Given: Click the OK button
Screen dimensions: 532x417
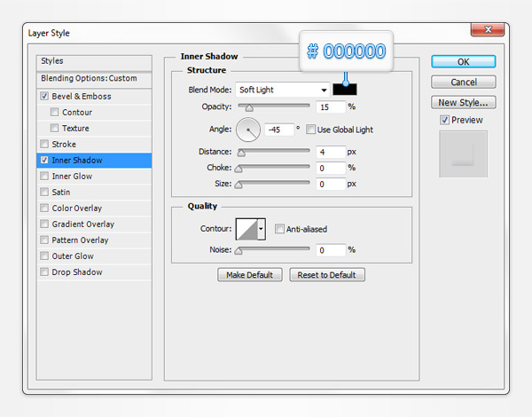Looking at the screenshot, I should 463,62.
